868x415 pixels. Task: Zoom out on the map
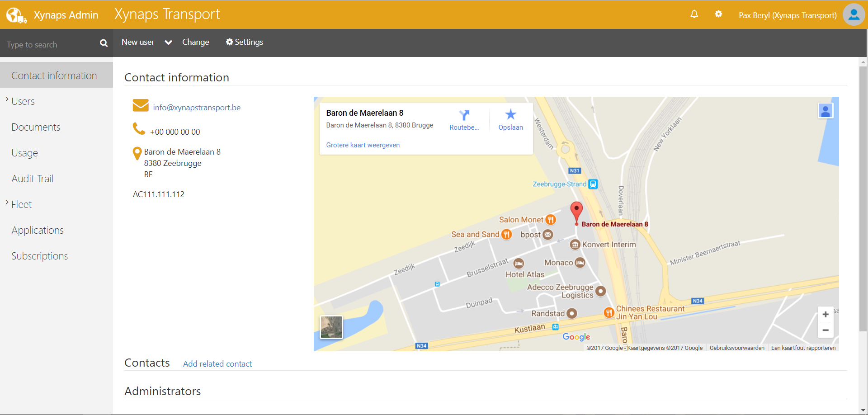point(825,330)
